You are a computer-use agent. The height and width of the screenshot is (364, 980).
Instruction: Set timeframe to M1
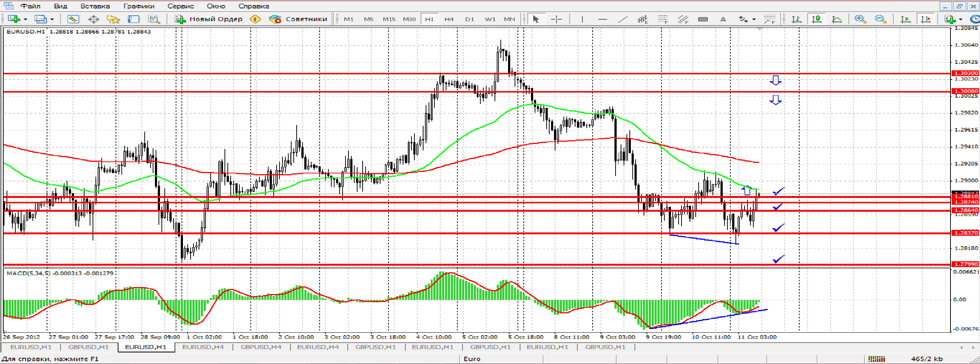(x=348, y=19)
